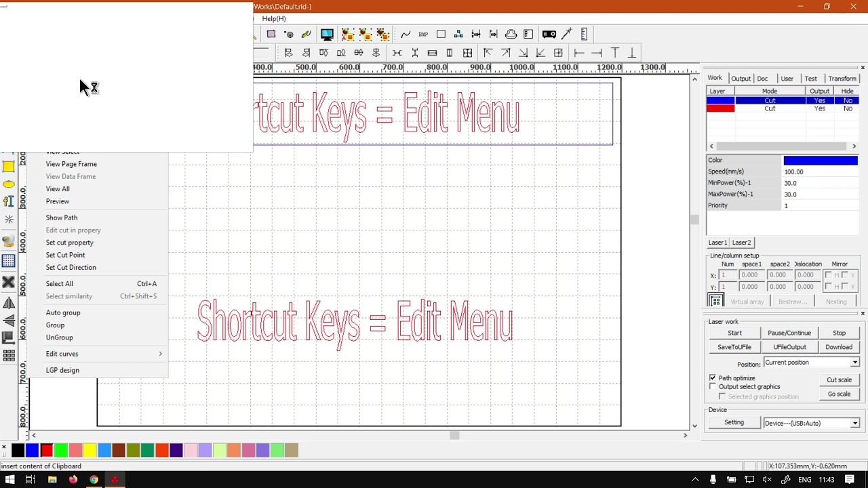Open the Help(H) menu
The image size is (868, 488).
[x=274, y=19]
